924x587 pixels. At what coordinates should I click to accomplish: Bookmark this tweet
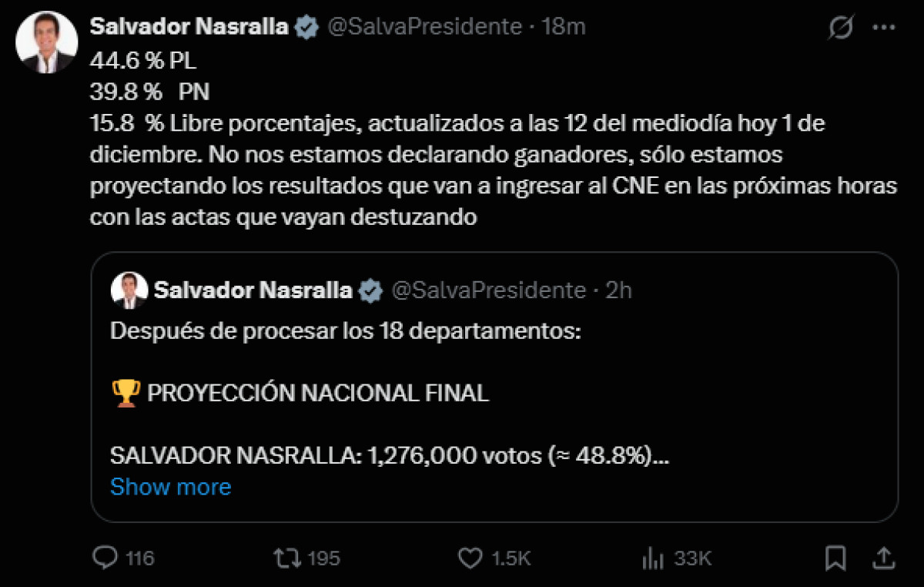click(835, 558)
